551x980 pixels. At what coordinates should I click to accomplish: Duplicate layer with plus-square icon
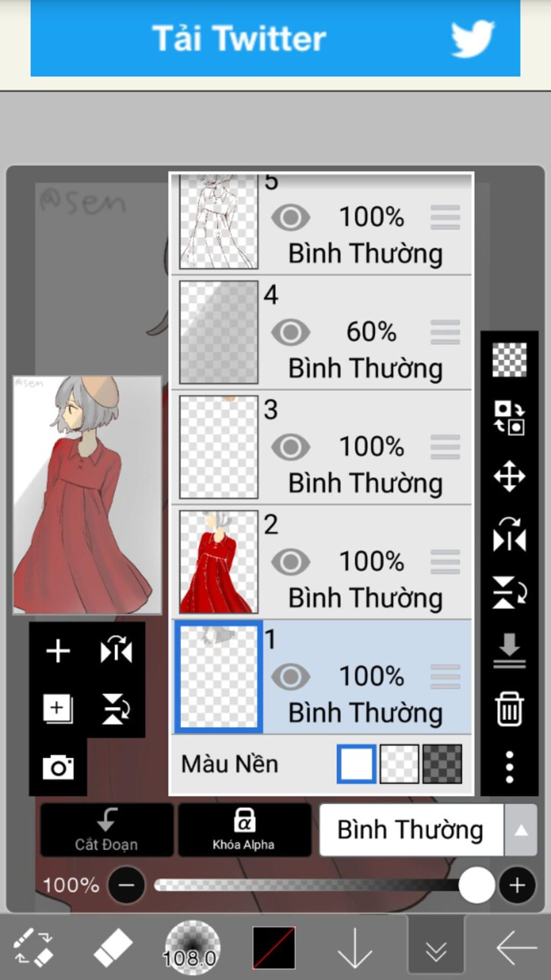pos(58,709)
